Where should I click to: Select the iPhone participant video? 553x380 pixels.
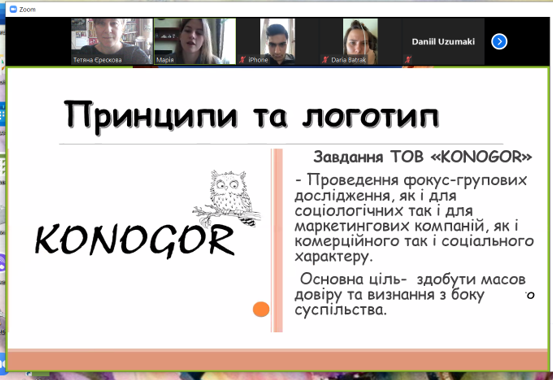tap(278, 41)
